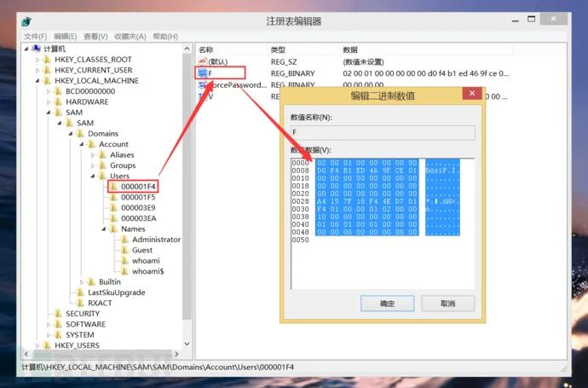
Task: Select the HKEY_CURRENT_USER folder icon
Action: pyautogui.click(x=47, y=70)
